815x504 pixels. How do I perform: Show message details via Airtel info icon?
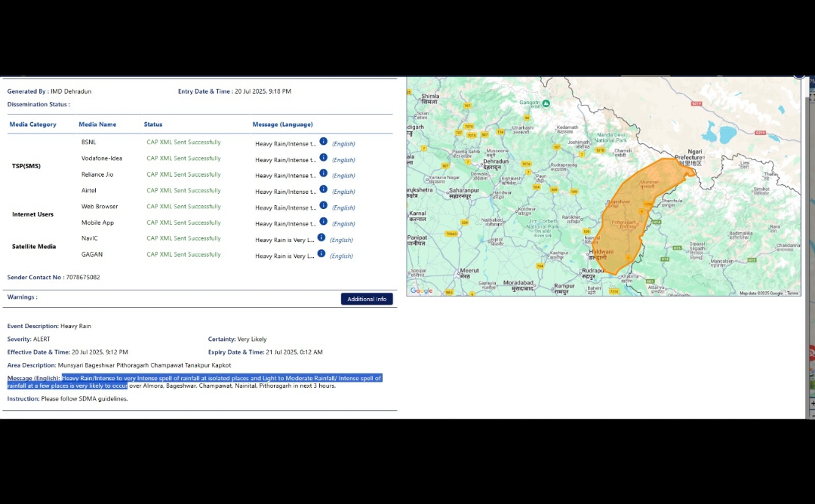[x=323, y=189]
